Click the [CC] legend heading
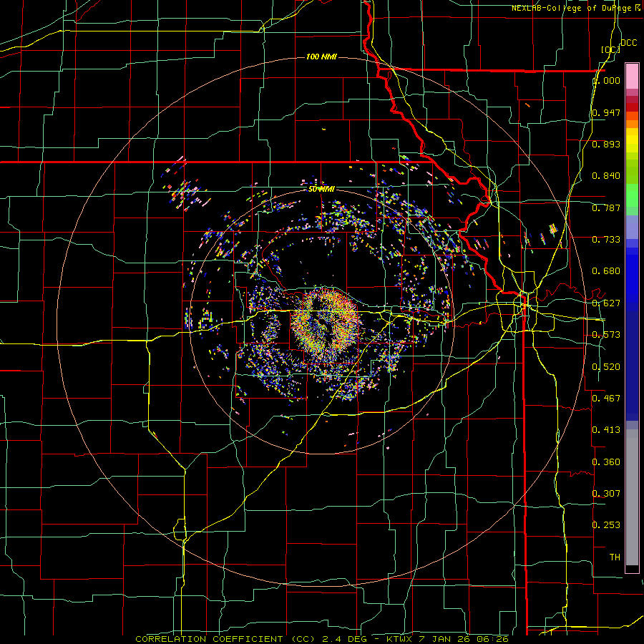The image size is (644, 644). [610, 49]
